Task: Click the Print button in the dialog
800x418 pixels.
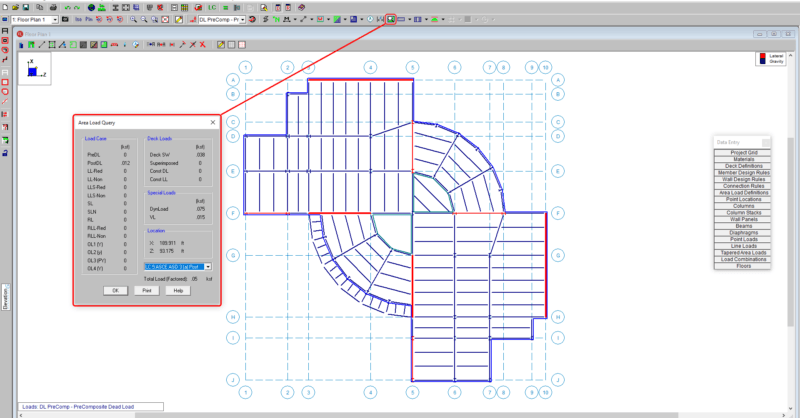Action: point(146,290)
